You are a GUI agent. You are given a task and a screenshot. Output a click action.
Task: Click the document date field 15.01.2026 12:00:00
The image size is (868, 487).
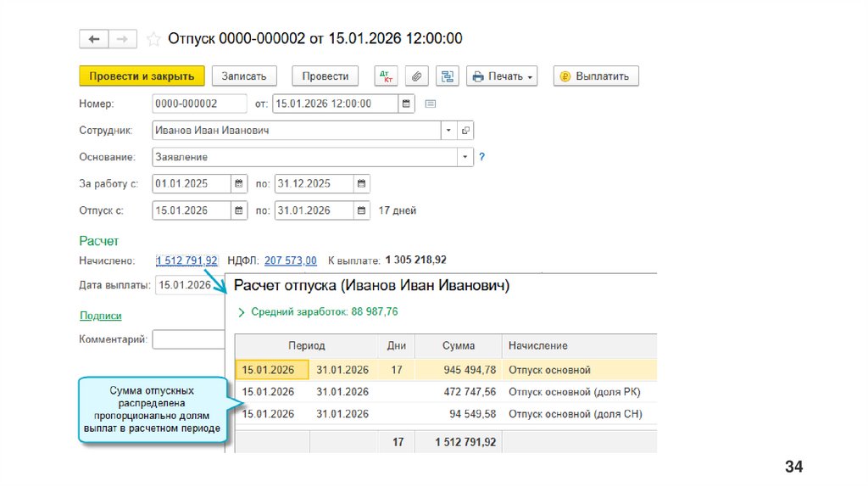(335, 104)
